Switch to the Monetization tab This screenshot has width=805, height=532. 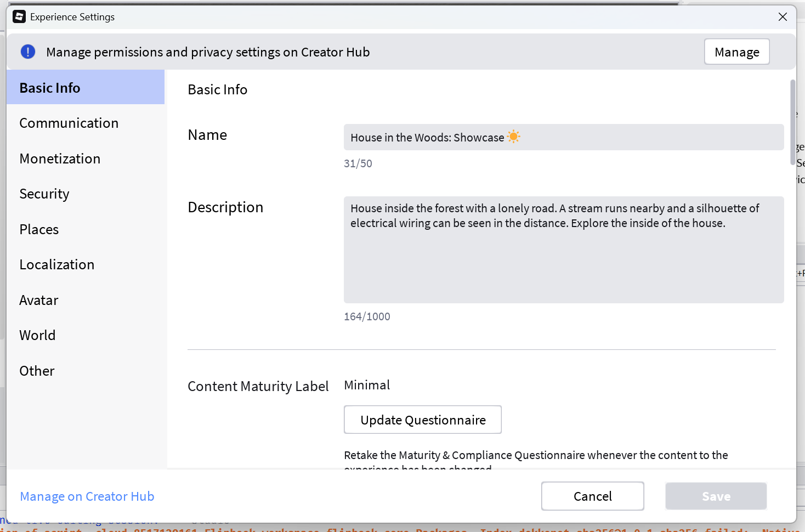tap(86, 159)
